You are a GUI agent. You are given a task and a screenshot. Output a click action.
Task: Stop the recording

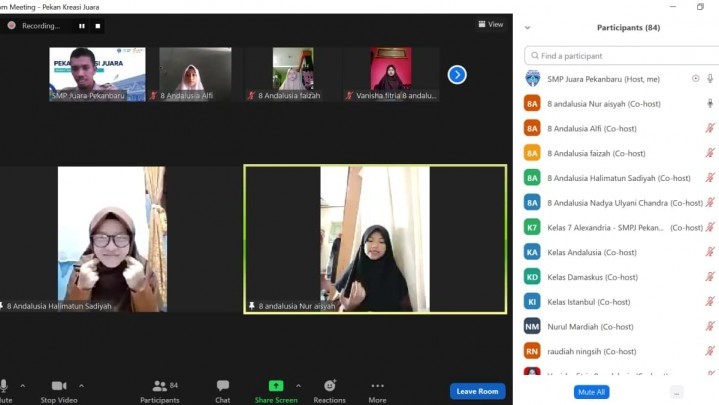point(98,26)
